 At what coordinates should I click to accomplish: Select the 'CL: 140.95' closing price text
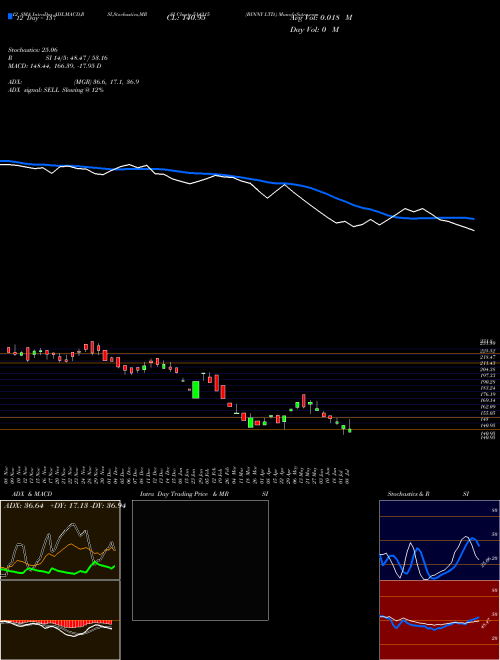click(x=186, y=18)
